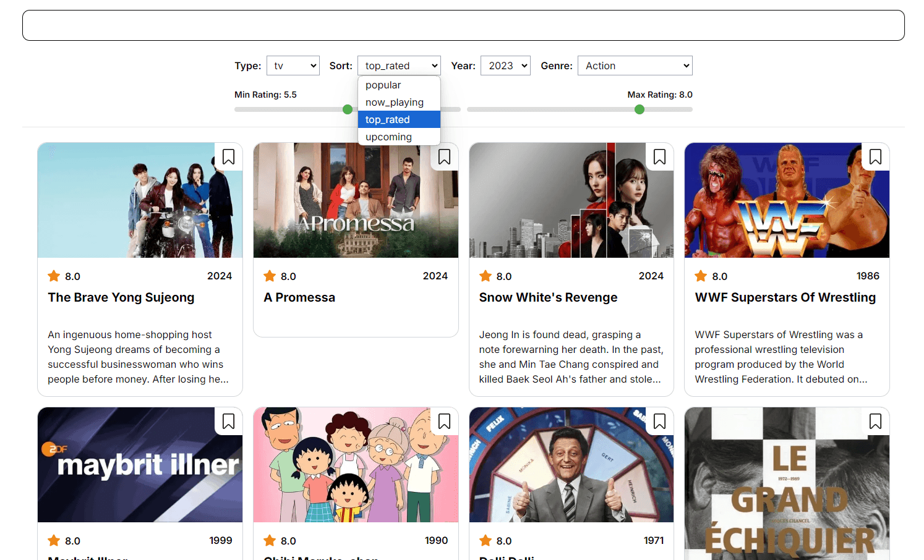Open the Year dropdown showing 2023
Screen dimensions: 924x560
[505, 66]
